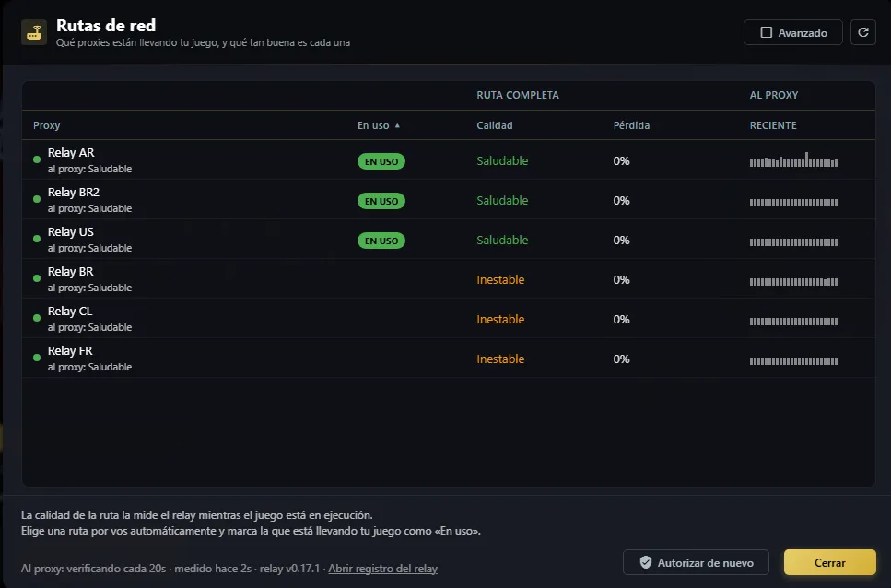This screenshot has width=891, height=588.
Task: Click the AL PROXY group header
Action: (774, 95)
